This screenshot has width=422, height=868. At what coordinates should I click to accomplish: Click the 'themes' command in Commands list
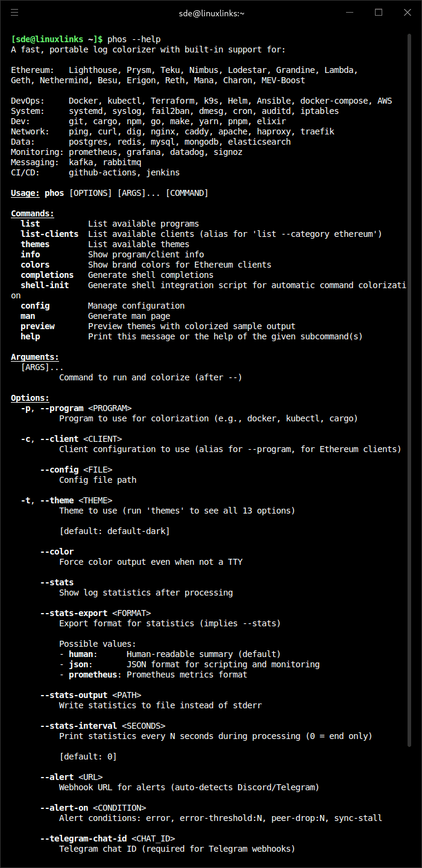click(x=35, y=244)
